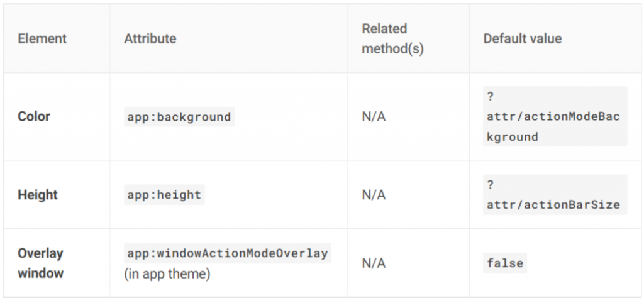Click the question mark above attr/actionBarSize
Viewport: 644px width, 298px height.
(490, 185)
